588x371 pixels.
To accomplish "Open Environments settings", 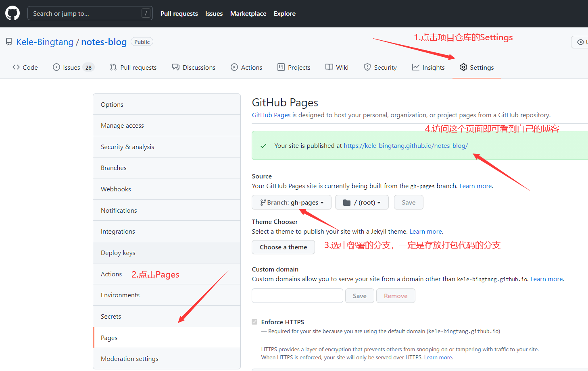I will tap(167, 295).
